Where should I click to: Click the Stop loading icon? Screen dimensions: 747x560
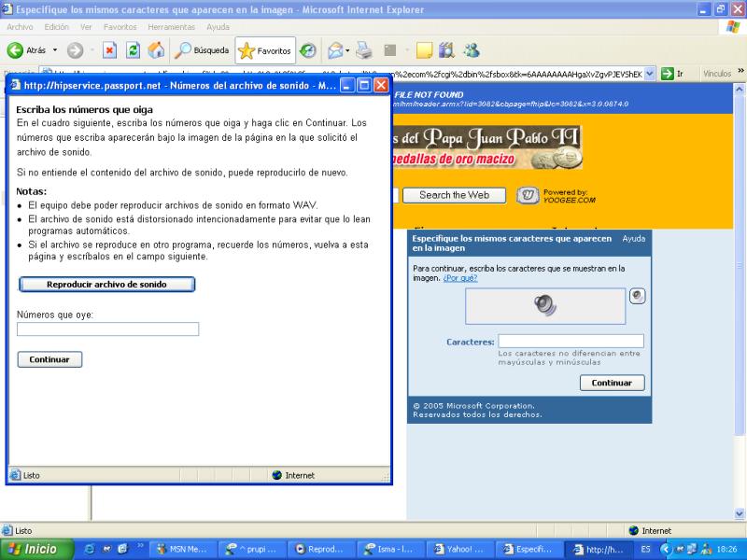click(109, 50)
